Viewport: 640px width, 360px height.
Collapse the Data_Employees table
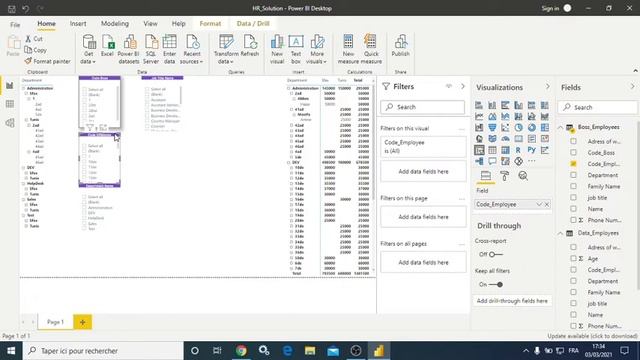coord(560,233)
